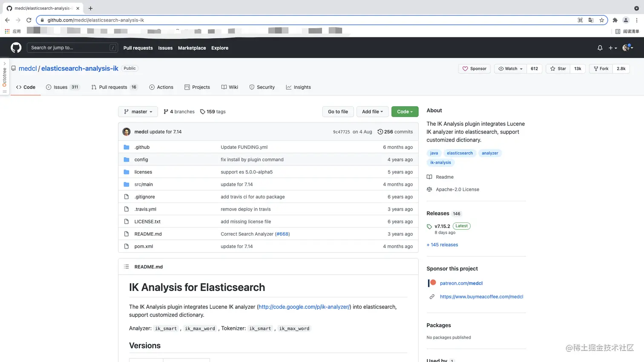
Task: Click the config folder icon
Action: [126, 160]
